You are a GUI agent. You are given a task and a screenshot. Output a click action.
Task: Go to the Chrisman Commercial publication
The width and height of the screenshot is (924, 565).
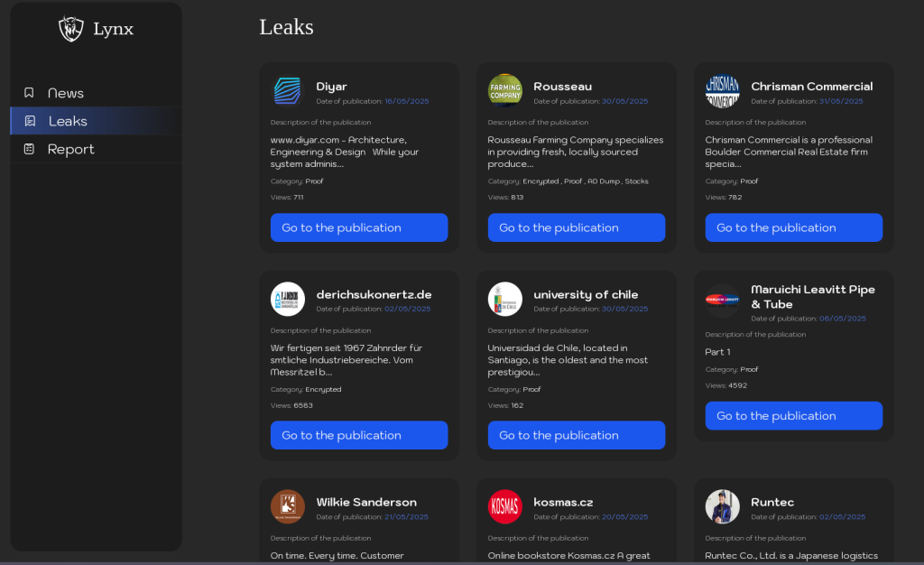794,227
